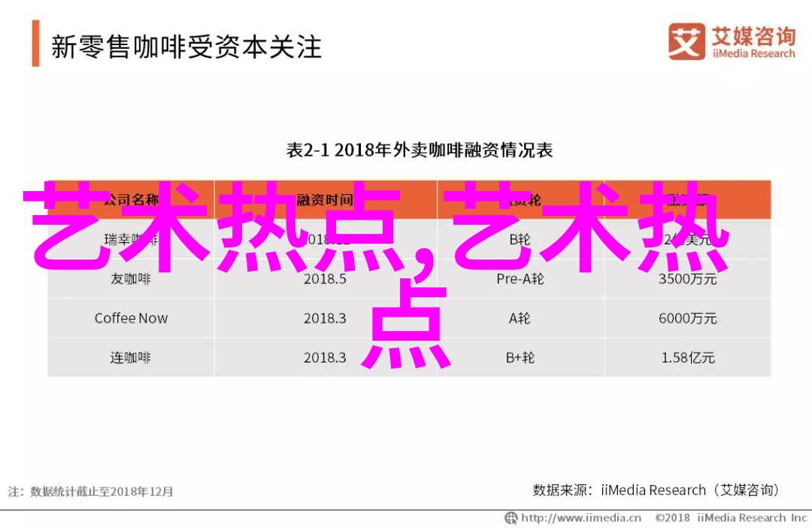Image resolution: width=812 pixels, height=528 pixels.
Task: Click the Coffee Now company cell
Action: coord(131,318)
